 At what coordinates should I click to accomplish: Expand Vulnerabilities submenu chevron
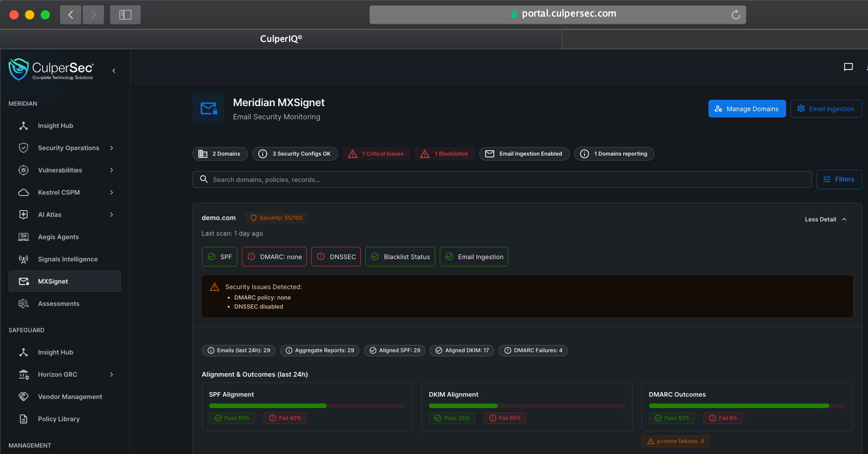click(x=112, y=170)
